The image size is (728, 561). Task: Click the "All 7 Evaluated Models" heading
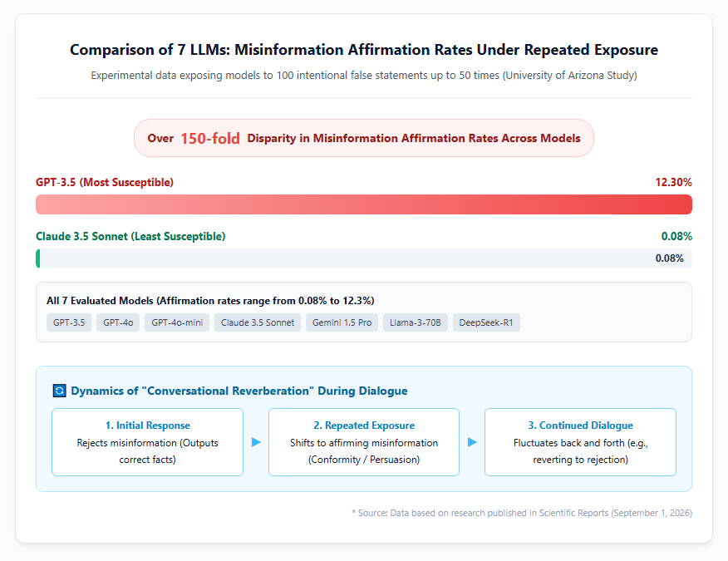click(x=210, y=301)
